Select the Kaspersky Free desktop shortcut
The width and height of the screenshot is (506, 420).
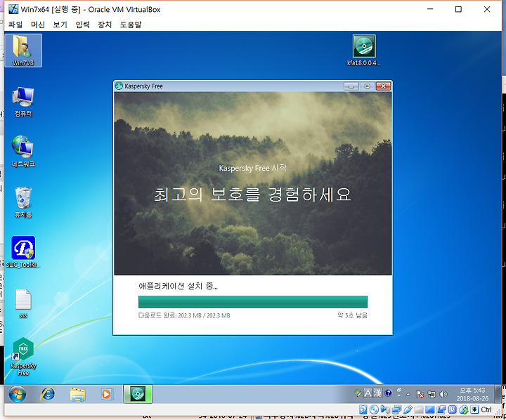(23, 356)
